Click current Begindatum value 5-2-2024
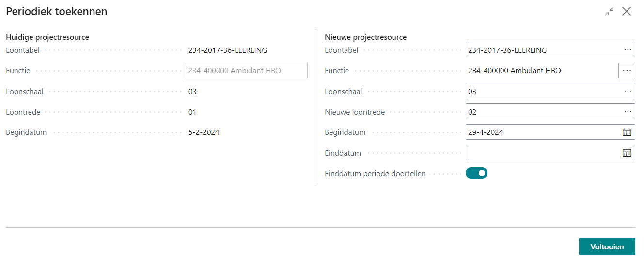The width and height of the screenshot is (644, 262). (x=204, y=132)
